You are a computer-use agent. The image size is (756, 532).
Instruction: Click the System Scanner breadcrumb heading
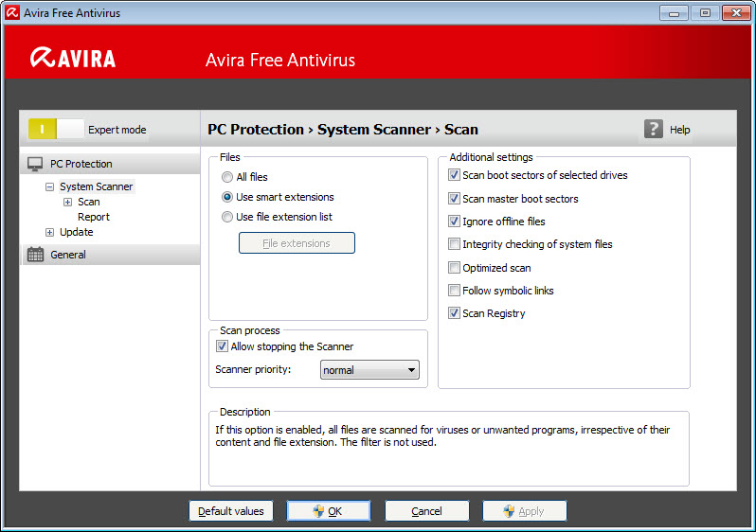pos(374,129)
